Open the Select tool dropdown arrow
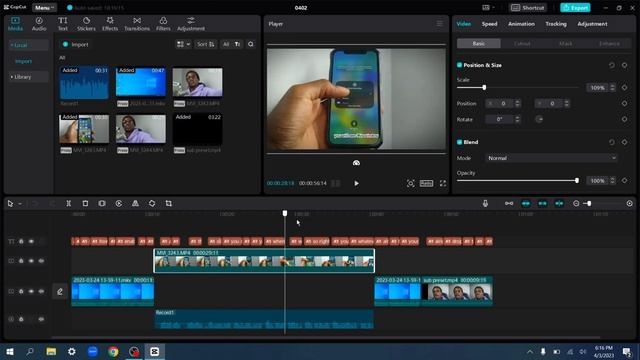Image resolution: width=640 pixels, height=360 pixels. [x=20, y=204]
